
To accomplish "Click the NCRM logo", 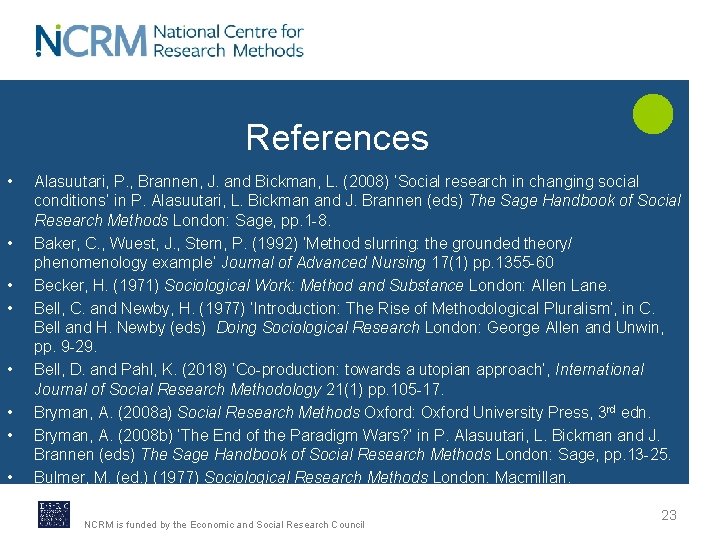I will (91, 40).
